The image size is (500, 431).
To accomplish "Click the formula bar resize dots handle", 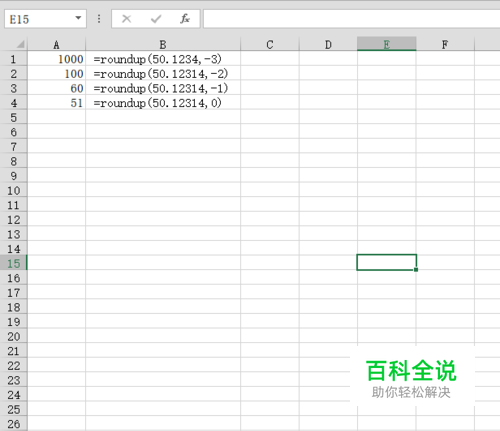I will pos(99,19).
